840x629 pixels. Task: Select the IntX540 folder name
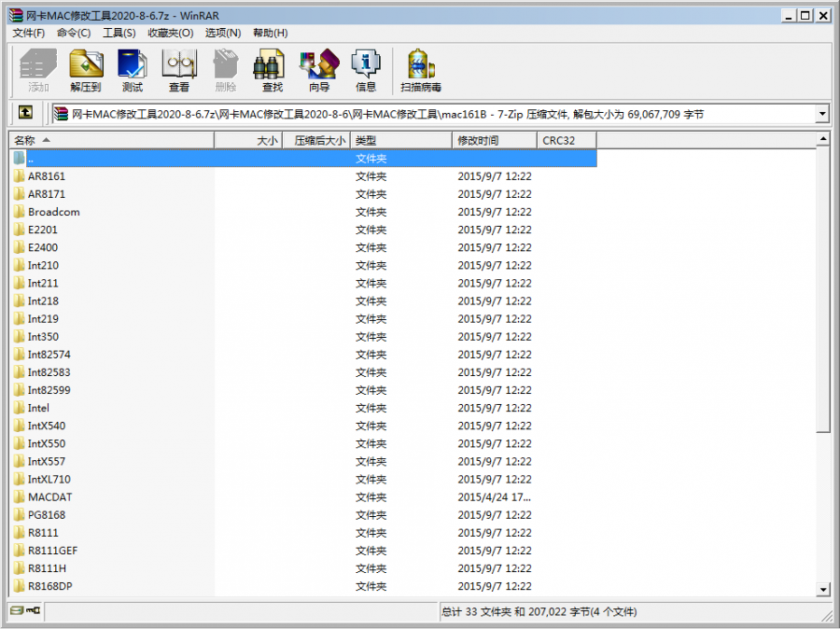coord(47,426)
